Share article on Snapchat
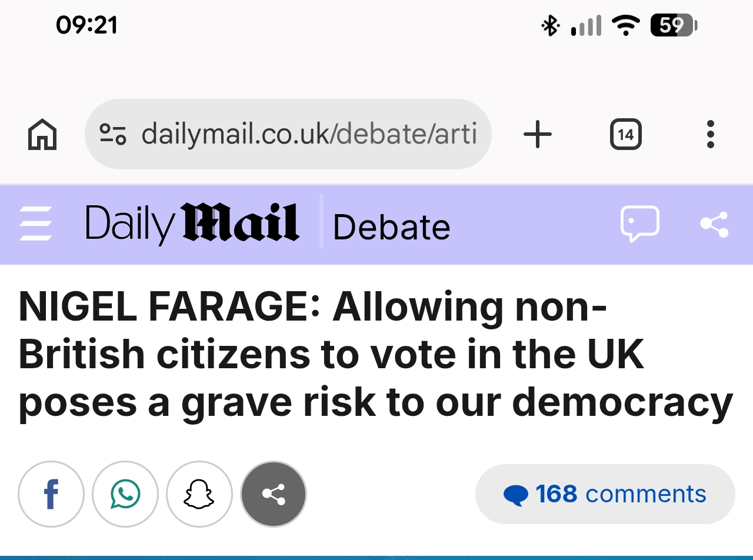The image size is (753, 560). (x=199, y=494)
